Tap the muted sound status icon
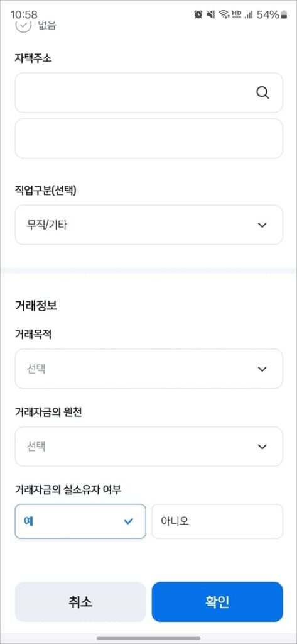 coord(211,15)
